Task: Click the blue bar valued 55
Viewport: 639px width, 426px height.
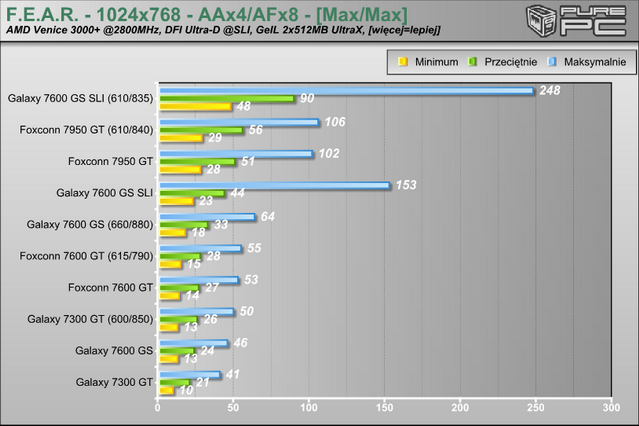Action: tap(201, 248)
